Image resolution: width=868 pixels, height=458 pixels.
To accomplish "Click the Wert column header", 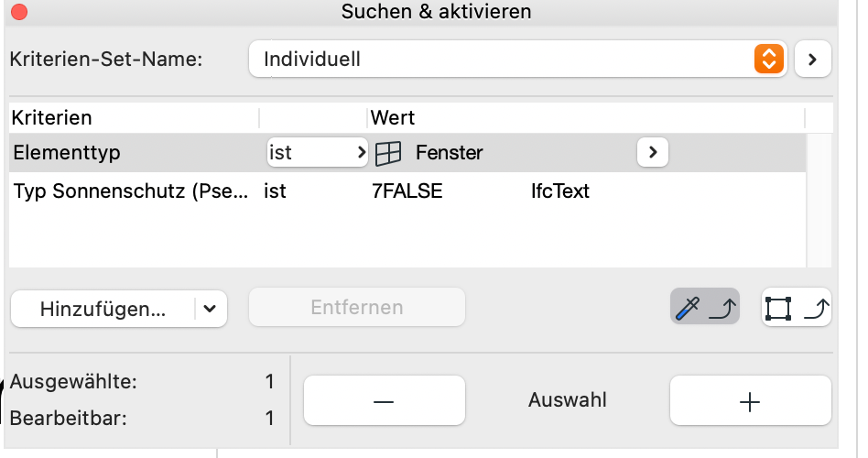I will coord(394,118).
